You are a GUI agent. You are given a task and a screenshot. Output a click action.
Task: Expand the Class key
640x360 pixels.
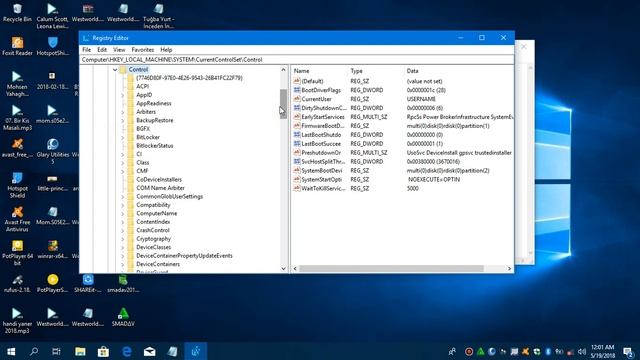122,163
